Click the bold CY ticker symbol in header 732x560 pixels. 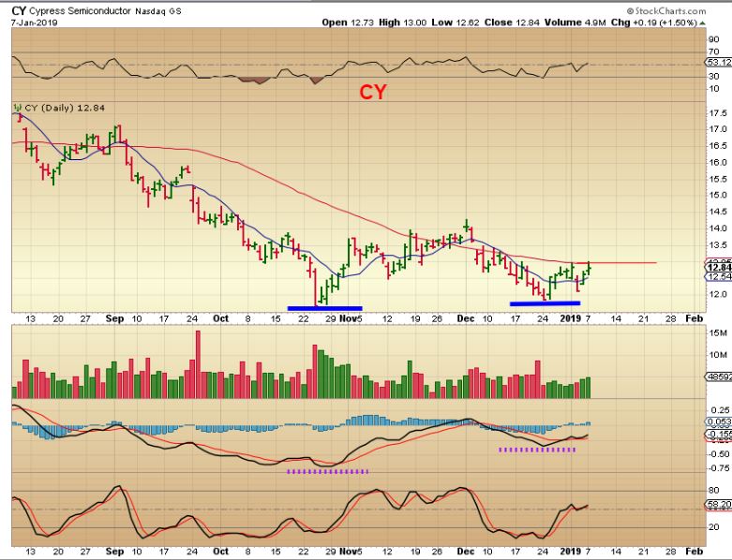(x=19, y=10)
